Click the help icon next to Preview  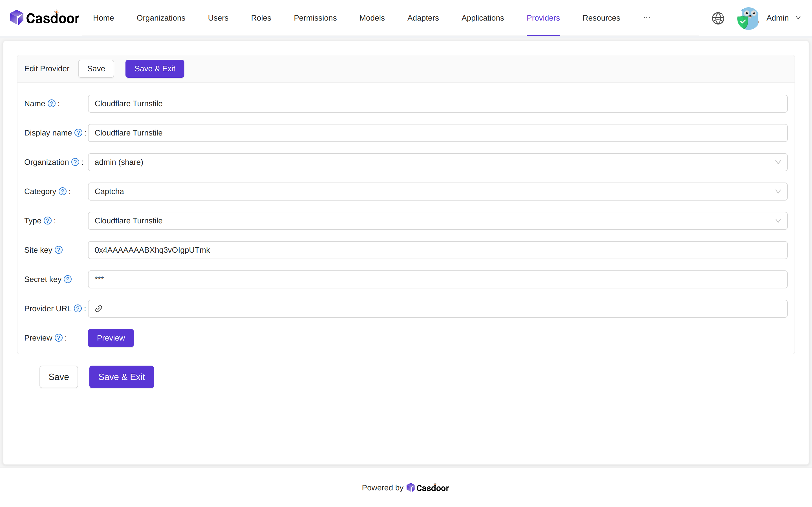[x=58, y=338]
